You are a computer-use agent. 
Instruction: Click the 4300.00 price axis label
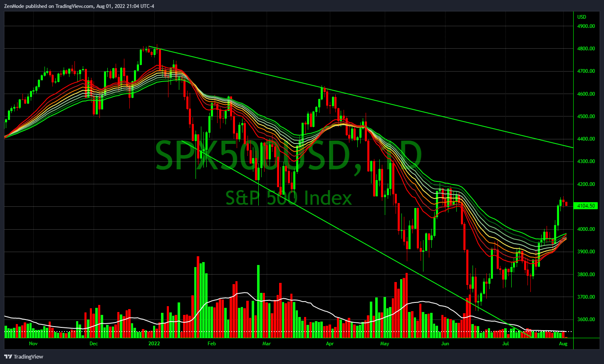point(586,161)
